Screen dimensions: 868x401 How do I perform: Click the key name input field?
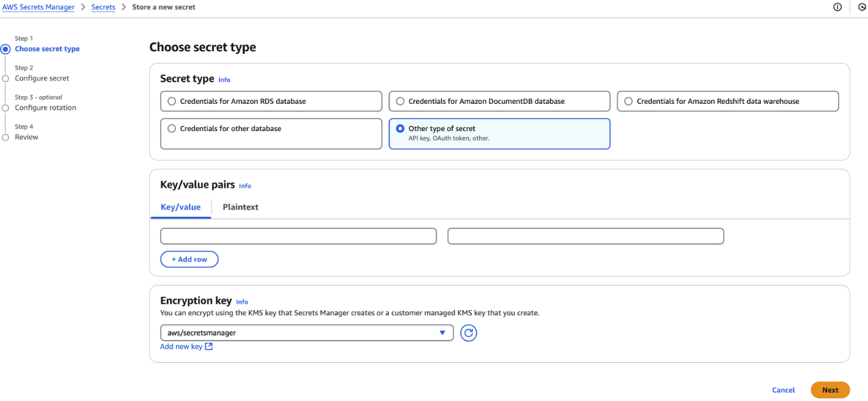(x=299, y=236)
